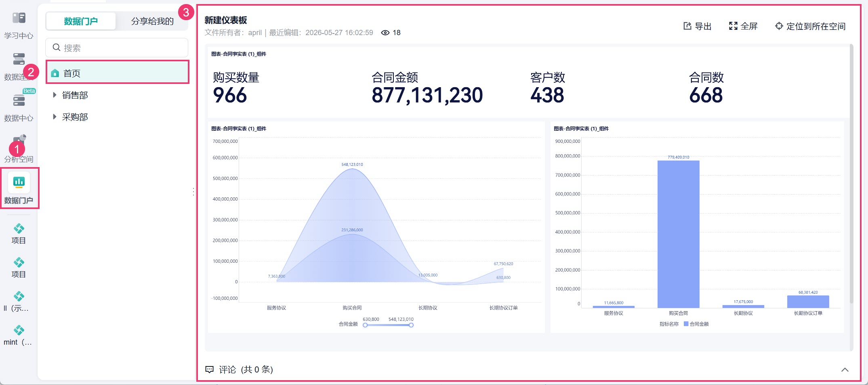This screenshot has height=385, width=868.
Task: Click the 搜索 input field
Action: click(x=117, y=48)
